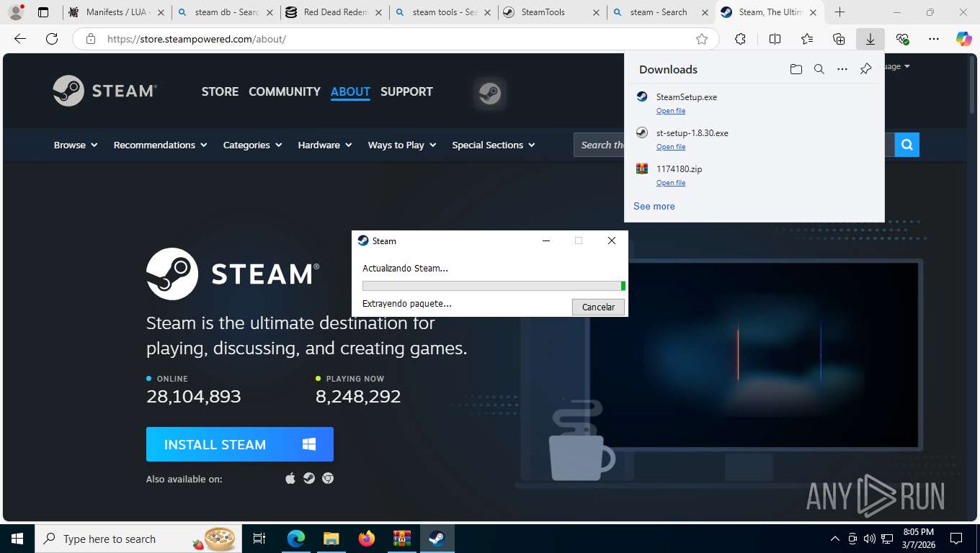Open the tab actions menu icon

43,12
